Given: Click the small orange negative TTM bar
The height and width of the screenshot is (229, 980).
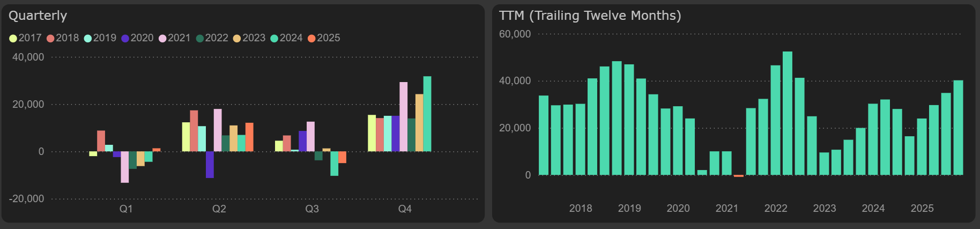Looking at the screenshot, I should coord(739,176).
